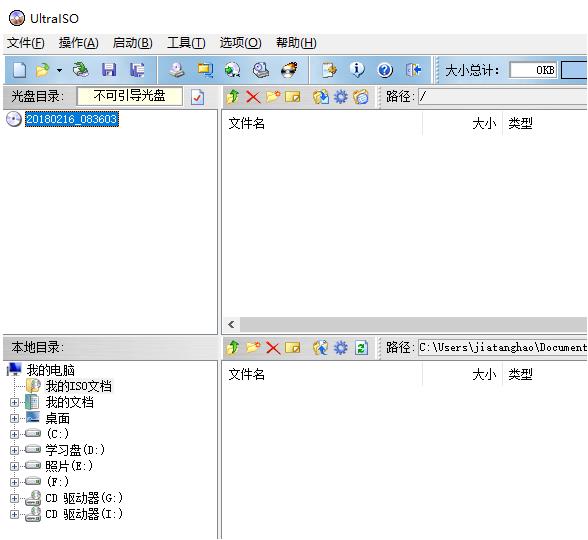
Task: Select the 20180216_083603 disc volume node
Action: tap(72, 119)
